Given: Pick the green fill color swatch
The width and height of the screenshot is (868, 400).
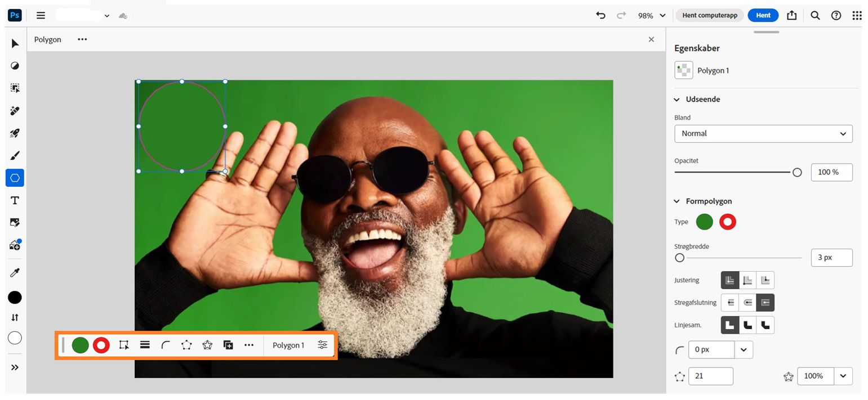Looking at the screenshot, I should (x=81, y=345).
